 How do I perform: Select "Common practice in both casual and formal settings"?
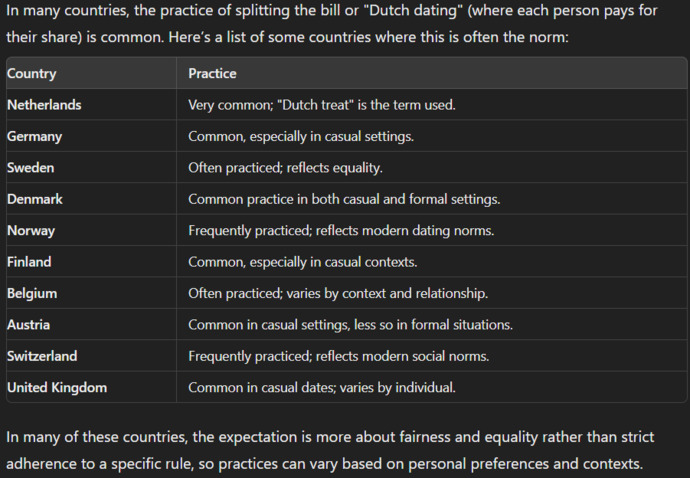344,199
